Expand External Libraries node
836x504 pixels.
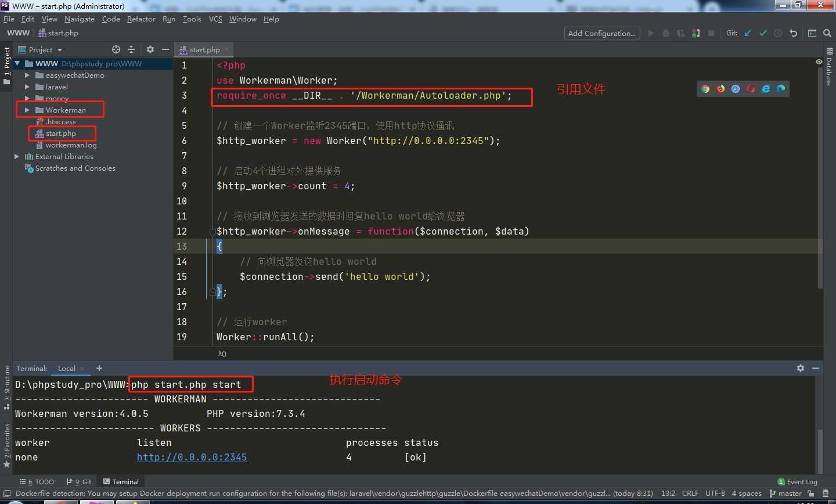pyautogui.click(x=17, y=156)
